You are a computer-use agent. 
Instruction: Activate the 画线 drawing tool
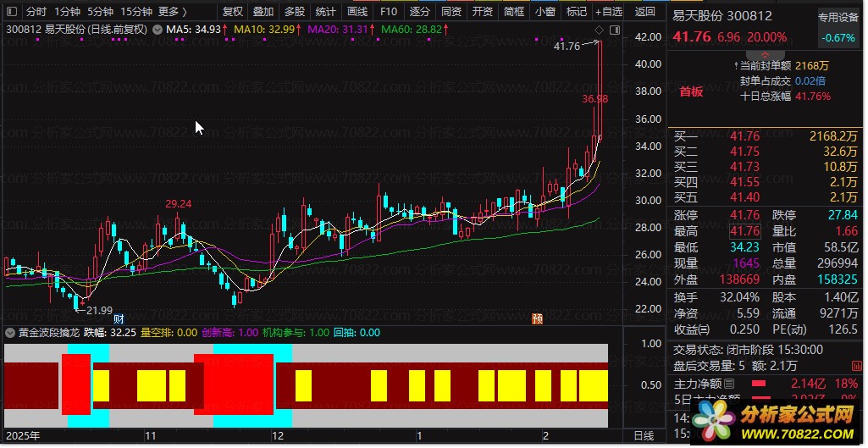coord(357,12)
